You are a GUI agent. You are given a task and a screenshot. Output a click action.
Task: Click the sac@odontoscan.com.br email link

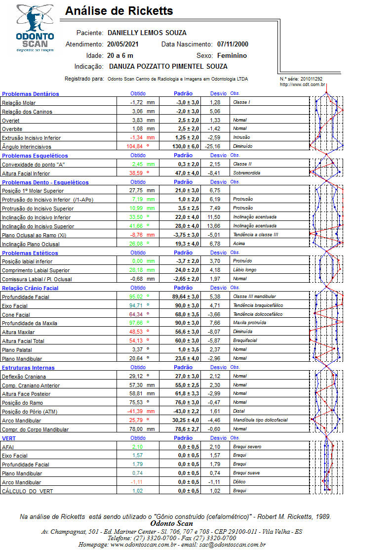point(232,545)
